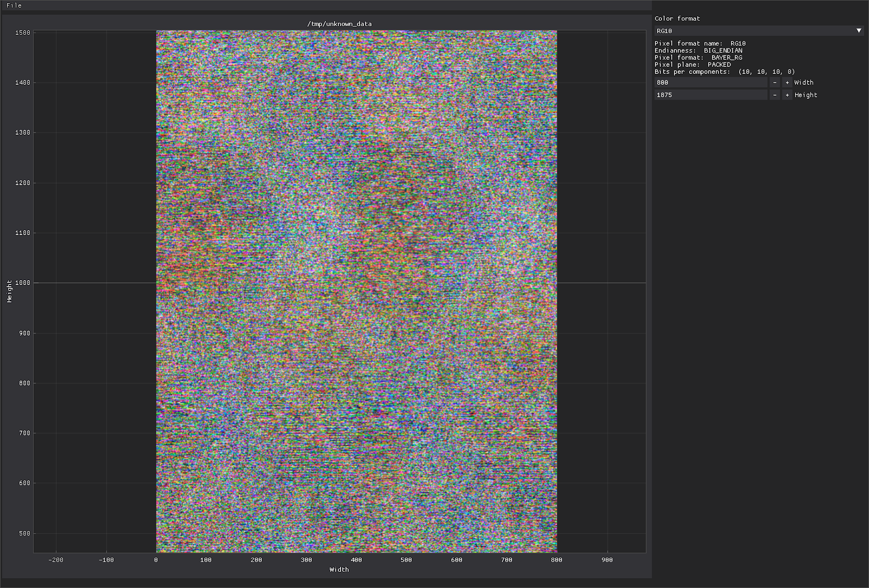
Task: Click the 1500 tick on the Height axis
Action: 23,33
